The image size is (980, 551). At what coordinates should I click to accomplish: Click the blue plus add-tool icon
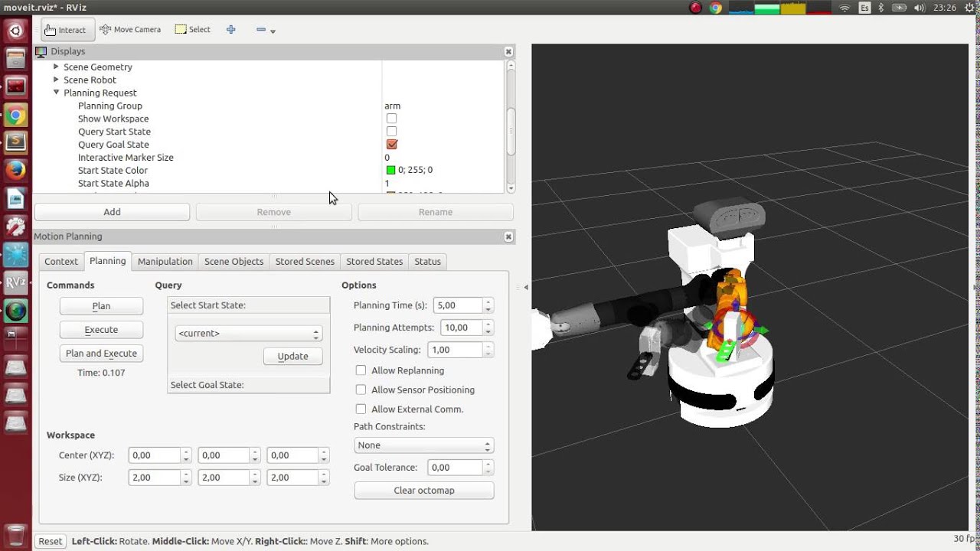[230, 30]
